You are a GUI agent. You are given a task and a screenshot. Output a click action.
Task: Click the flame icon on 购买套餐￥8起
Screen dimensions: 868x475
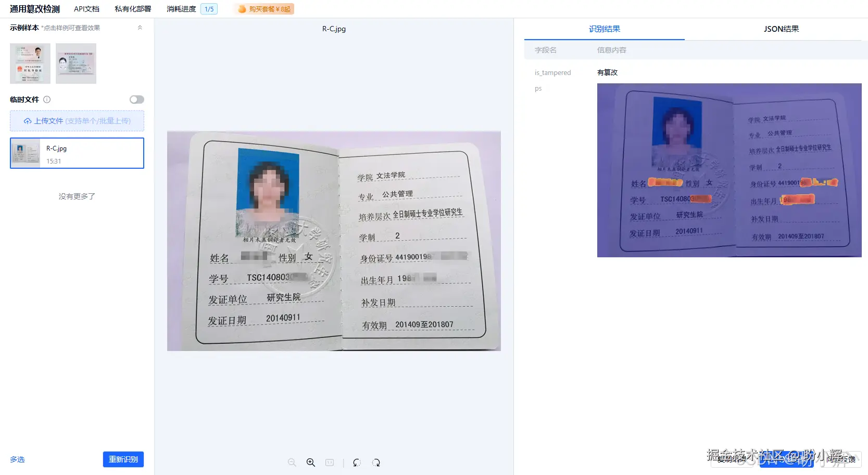click(242, 9)
